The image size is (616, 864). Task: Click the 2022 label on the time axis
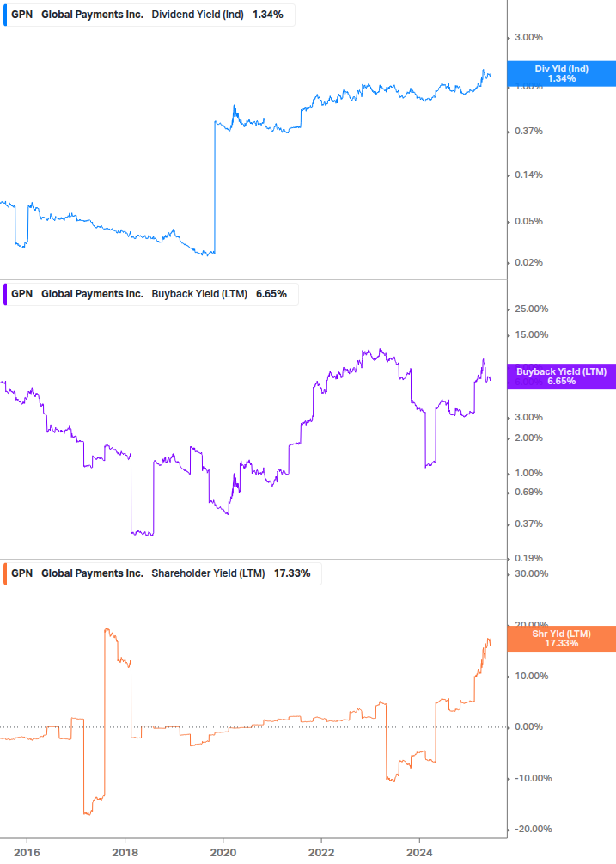[x=321, y=853]
